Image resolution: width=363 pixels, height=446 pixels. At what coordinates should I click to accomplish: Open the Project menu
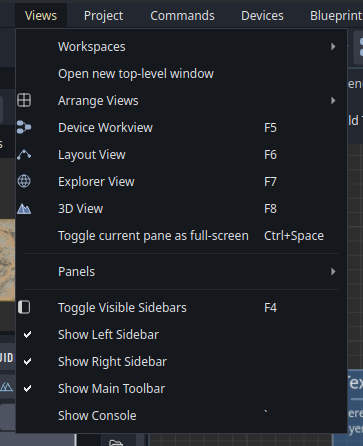[103, 16]
